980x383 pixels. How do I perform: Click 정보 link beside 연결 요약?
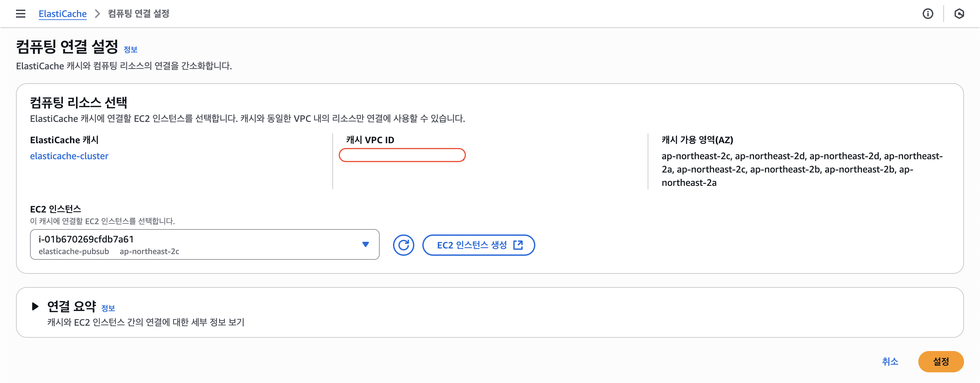click(108, 308)
